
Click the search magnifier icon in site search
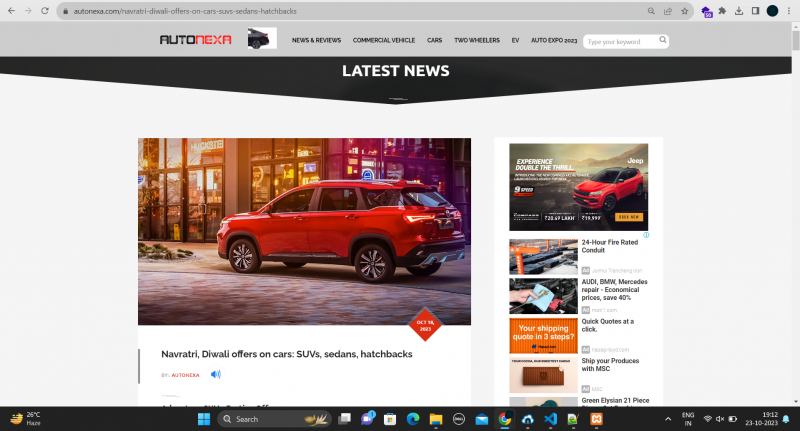coord(661,41)
